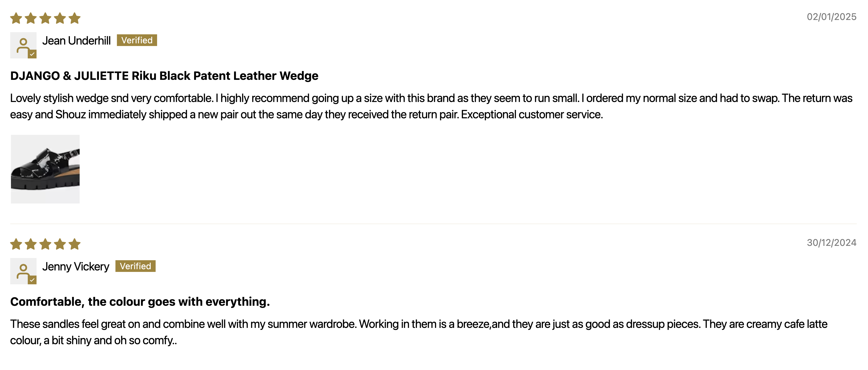The width and height of the screenshot is (868, 370).
Task: Click the review date 30/12/2024
Action: tap(831, 243)
